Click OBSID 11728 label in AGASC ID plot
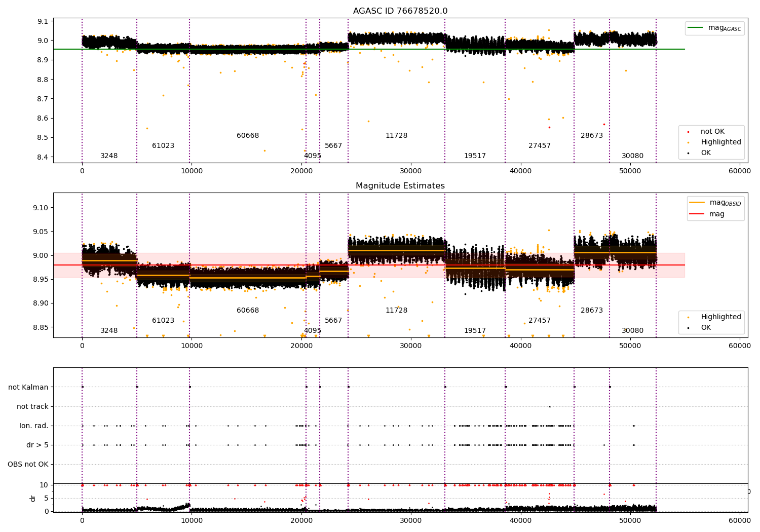Viewport: 760px width, 532px height. point(396,136)
